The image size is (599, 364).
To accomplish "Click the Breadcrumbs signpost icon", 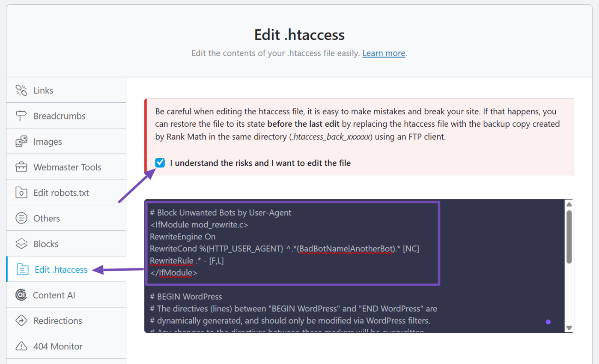I will click(x=21, y=116).
